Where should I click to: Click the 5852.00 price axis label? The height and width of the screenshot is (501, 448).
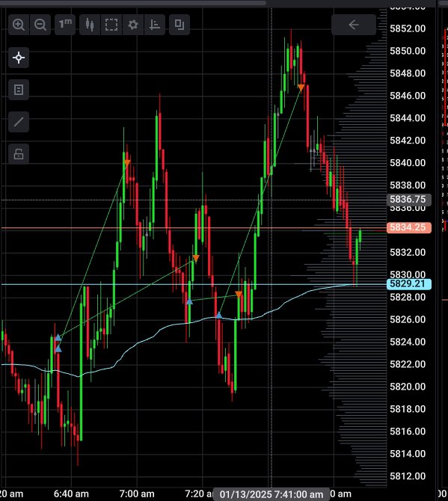coord(408,28)
